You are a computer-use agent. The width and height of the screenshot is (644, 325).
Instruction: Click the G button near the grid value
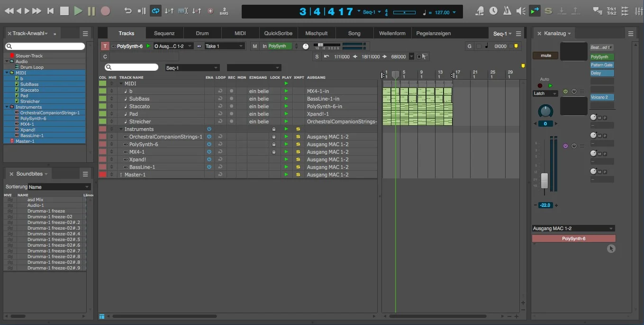coord(470,46)
